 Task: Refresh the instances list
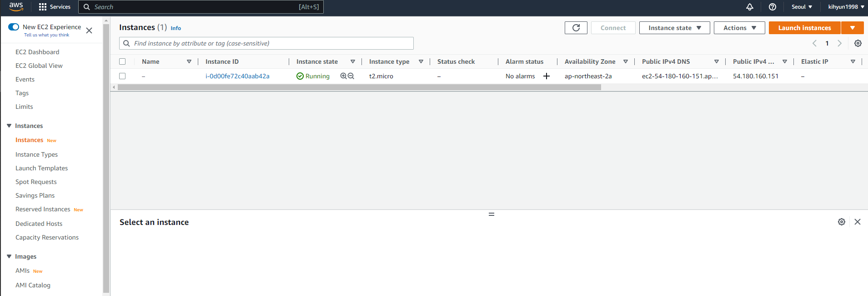point(576,28)
